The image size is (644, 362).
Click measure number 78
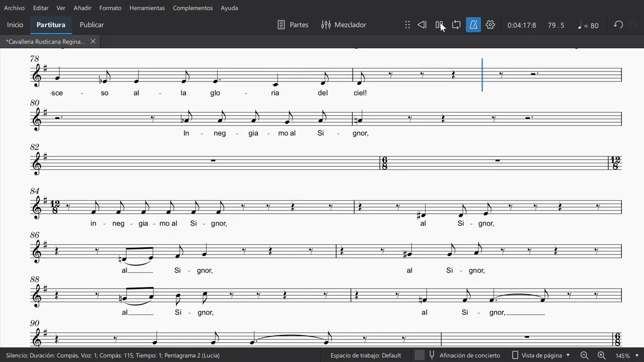coord(34,59)
